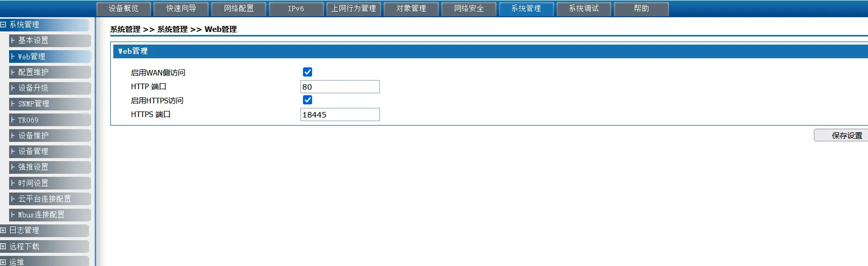This screenshot has width=868, height=266.
Task: Open 强推设置 in the sidebar
Action: 50,167
